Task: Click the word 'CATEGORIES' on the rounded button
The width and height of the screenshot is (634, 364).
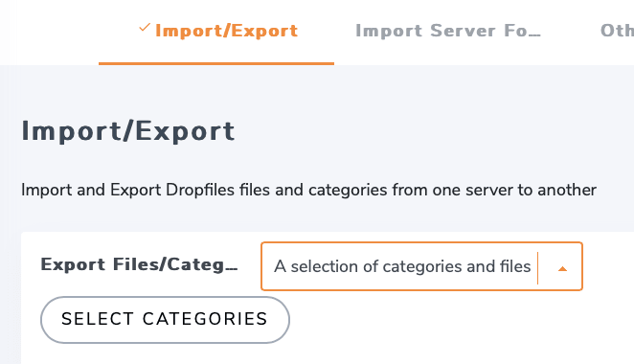Action: pyautogui.click(x=205, y=319)
